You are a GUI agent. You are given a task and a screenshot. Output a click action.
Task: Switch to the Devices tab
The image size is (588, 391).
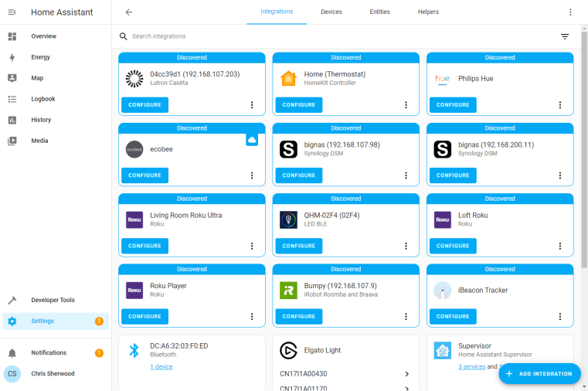pos(331,12)
